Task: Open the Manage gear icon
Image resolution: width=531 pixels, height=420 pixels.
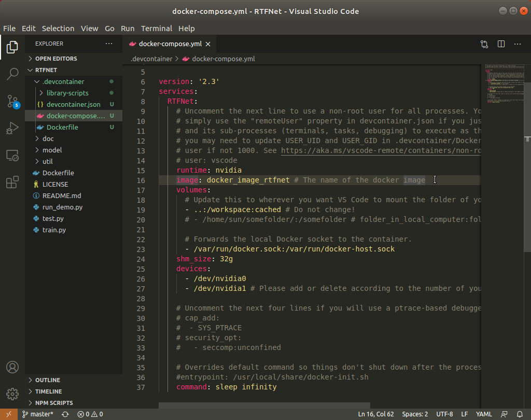Action: (x=12, y=394)
